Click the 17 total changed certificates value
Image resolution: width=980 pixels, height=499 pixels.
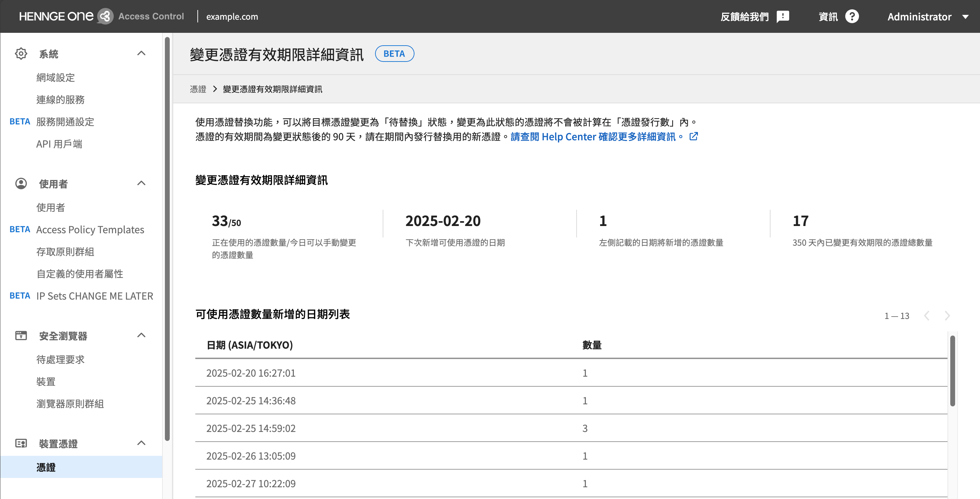point(801,221)
